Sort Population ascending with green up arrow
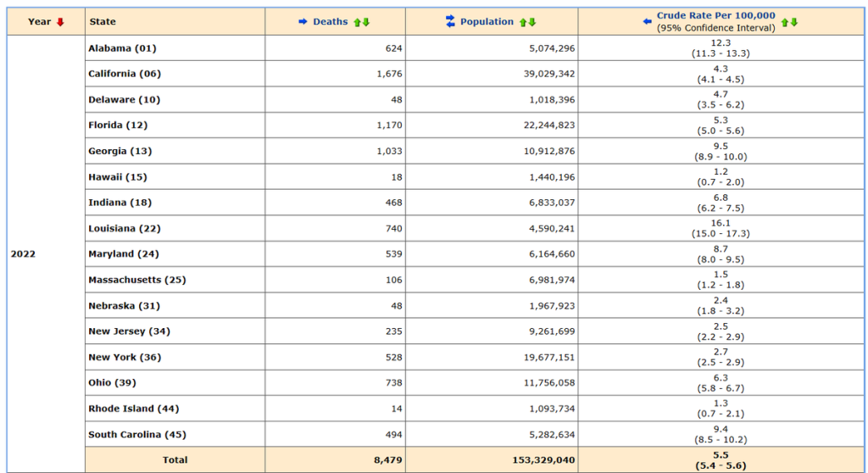This screenshot has height=473, width=868. tap(523, 22)
